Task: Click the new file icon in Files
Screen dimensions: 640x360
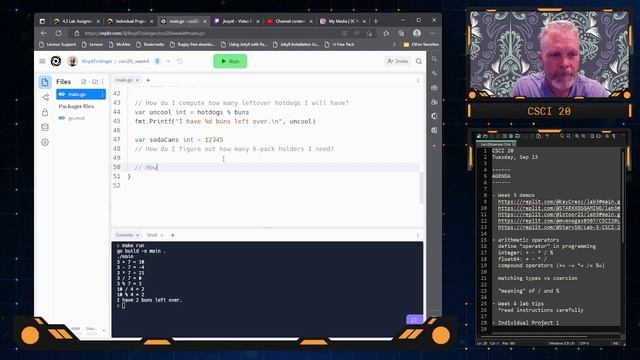Action: tap(84, 82)
